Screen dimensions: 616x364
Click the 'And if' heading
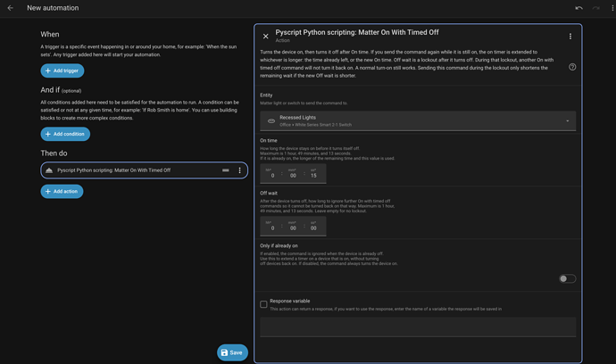pos(50,90)
